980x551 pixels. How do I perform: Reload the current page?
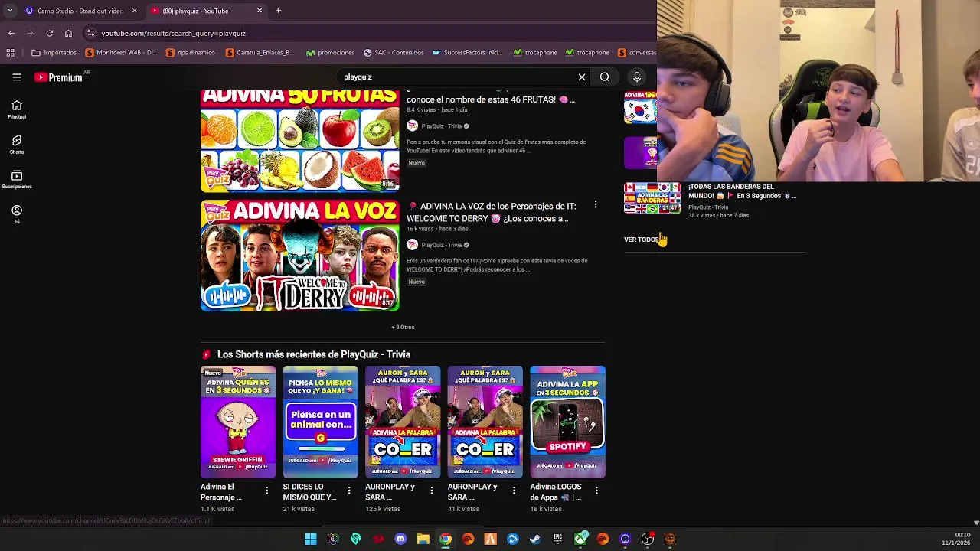(x=49, y=33)
